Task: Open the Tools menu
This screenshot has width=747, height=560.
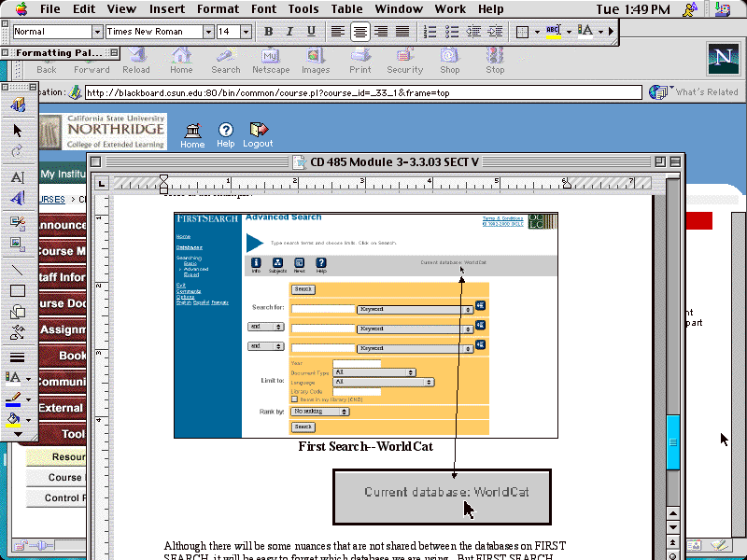Action: 303,9
